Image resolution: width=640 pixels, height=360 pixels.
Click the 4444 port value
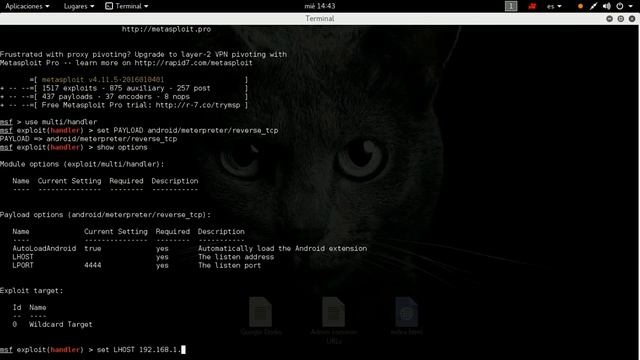coord(93,265)
